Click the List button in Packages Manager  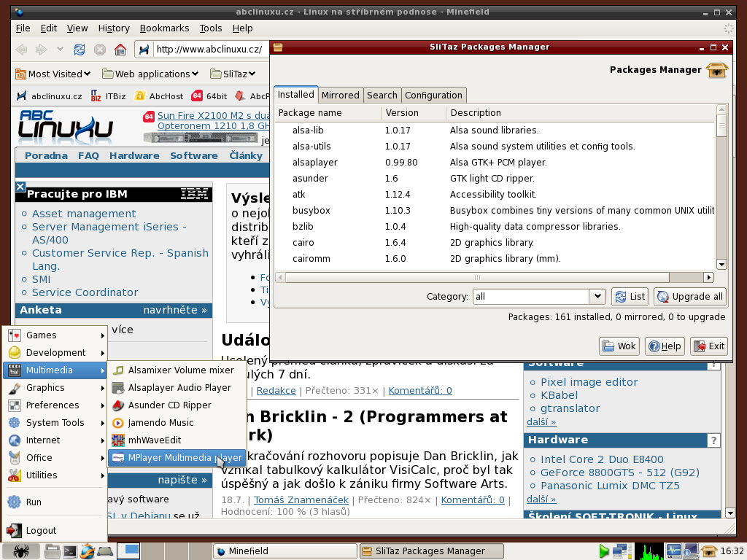630,297
